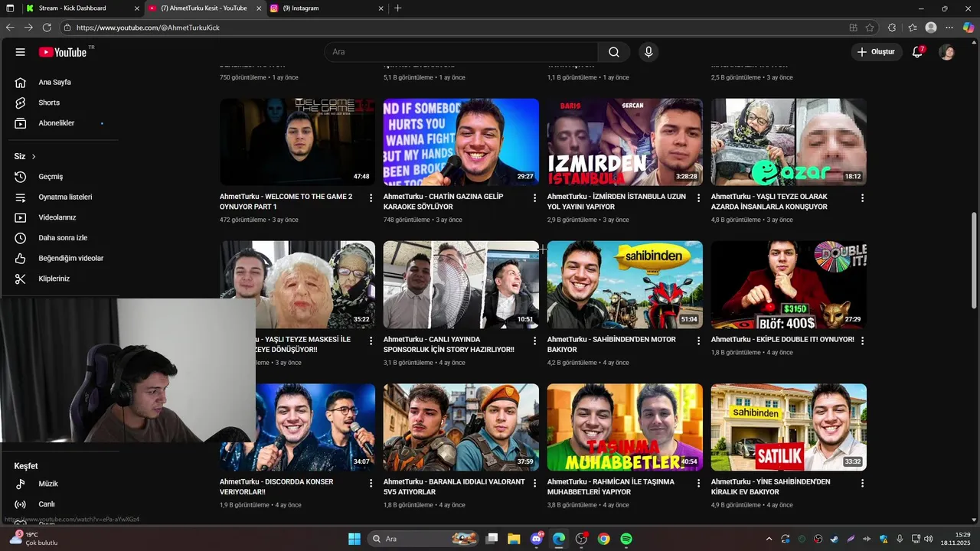
Task: Focus the Ara search field
Action: pos(461,52)
